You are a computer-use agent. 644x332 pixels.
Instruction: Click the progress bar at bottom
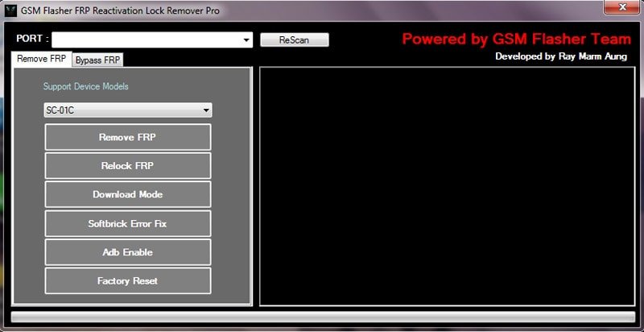coord(323,317)
